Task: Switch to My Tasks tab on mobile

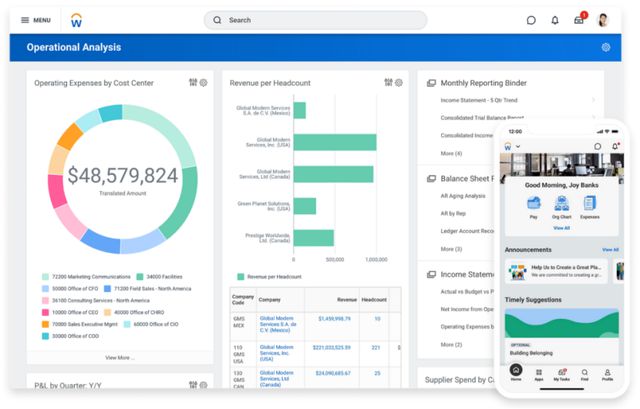Action: click(561, 372)
